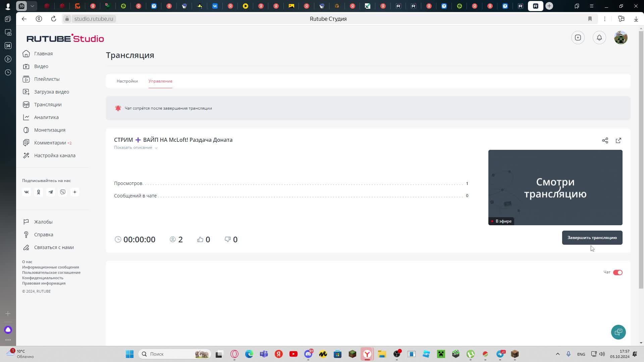
Task: Open Правовая информация footer link
Action: coord(44,283)
